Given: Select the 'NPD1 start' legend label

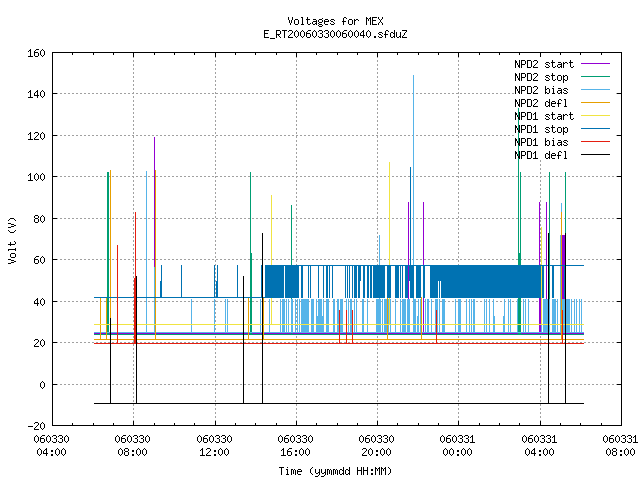Looking at the screenshot, I should pos(544,116).
